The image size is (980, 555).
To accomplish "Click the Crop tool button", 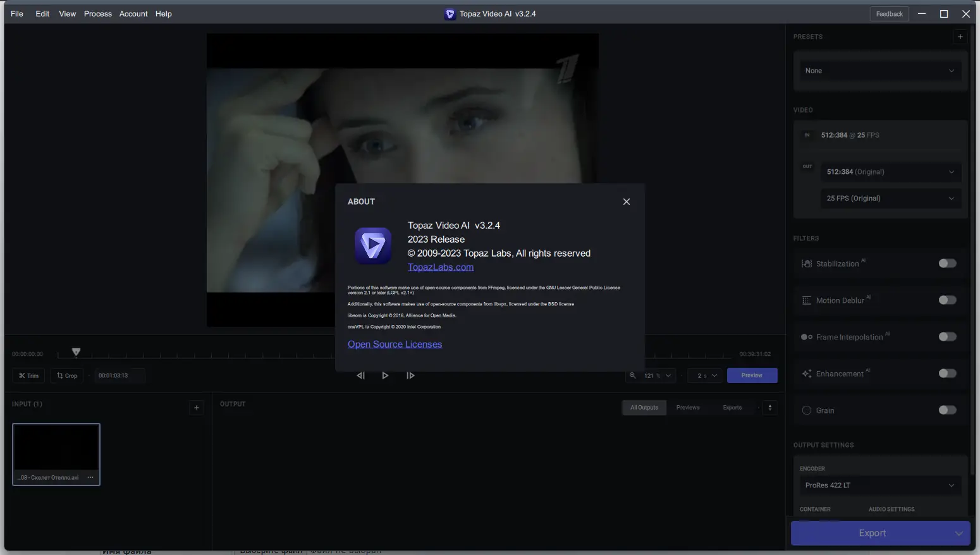I will coord(67,375).
